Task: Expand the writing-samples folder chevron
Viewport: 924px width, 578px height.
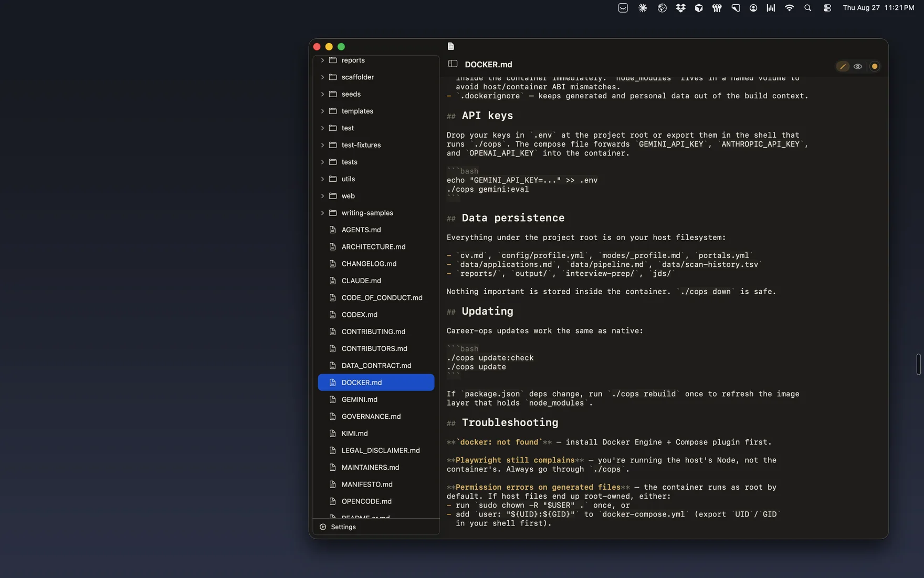Action: coord(322,213)
